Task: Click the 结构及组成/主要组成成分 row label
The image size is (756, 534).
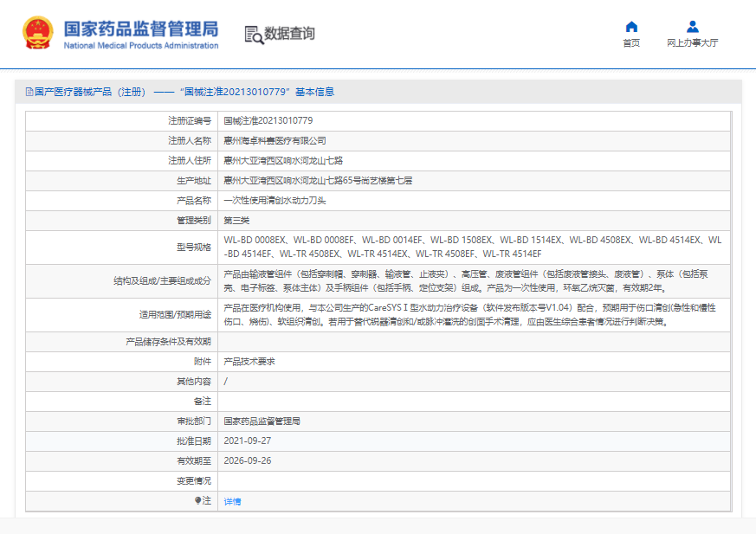Action: coord(163,281)
